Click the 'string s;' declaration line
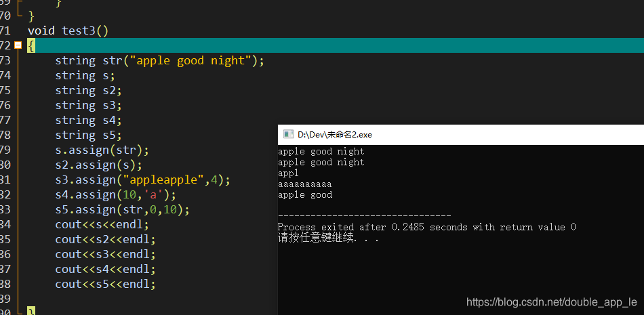Screen dimensions: 644x315 click(85, 76)
